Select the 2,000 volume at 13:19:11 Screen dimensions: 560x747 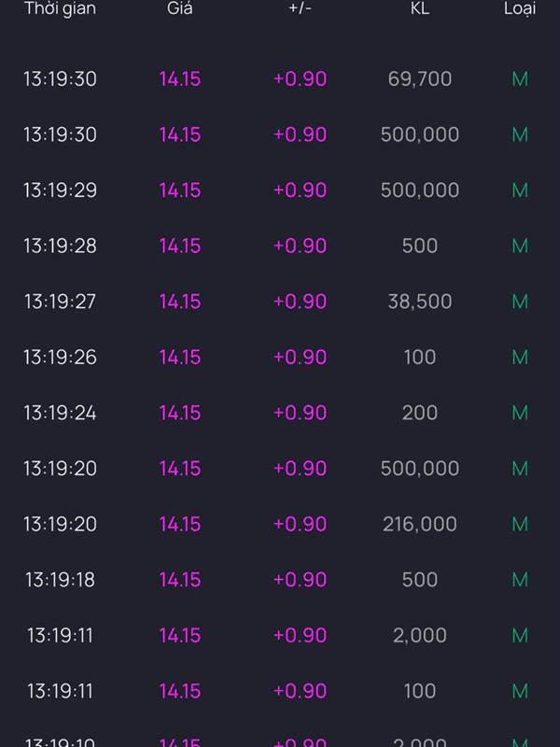(420, 636)
